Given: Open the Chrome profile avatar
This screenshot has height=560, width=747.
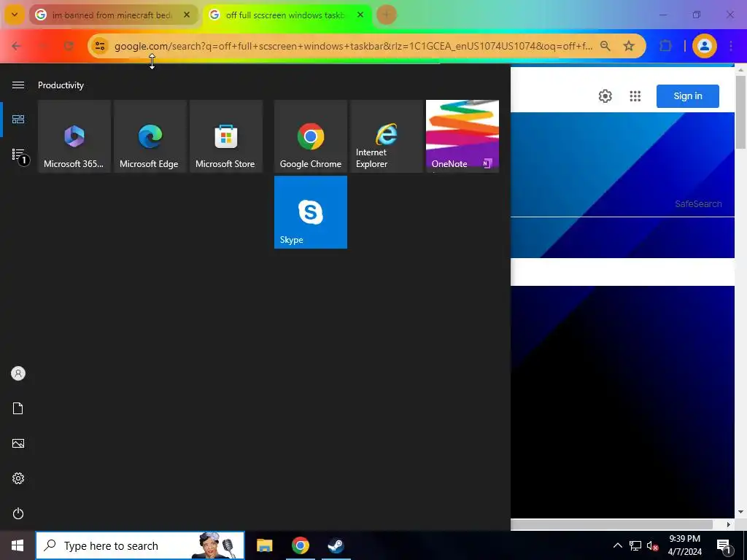Looking at the screenshot, I should (705, 46).
